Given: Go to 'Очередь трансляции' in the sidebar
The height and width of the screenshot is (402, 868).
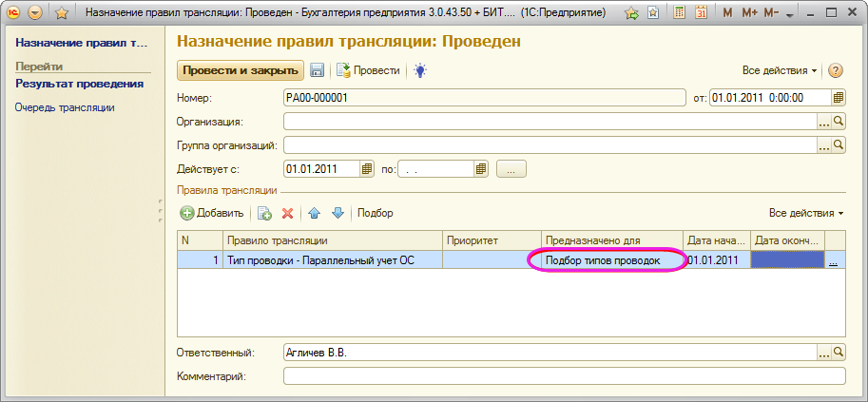Looking at the screenshot, I should point(65,107).
